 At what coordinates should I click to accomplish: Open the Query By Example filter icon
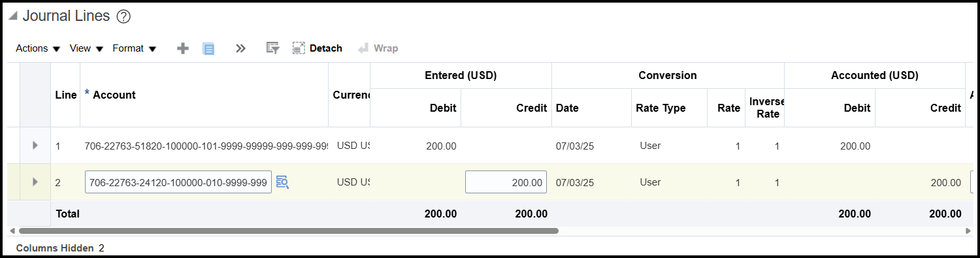click(272, 48)
